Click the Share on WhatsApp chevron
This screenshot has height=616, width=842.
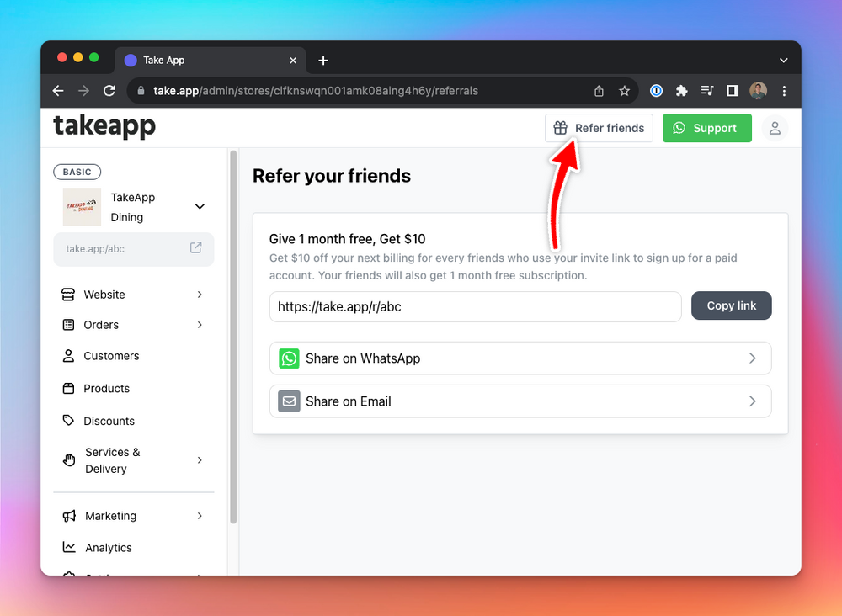point(752,358)
